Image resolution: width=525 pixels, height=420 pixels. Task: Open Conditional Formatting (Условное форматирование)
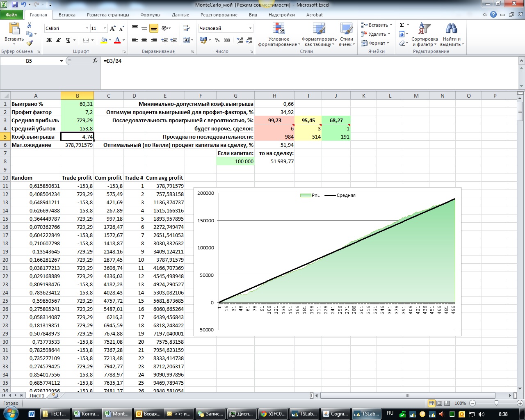[279, 34]
